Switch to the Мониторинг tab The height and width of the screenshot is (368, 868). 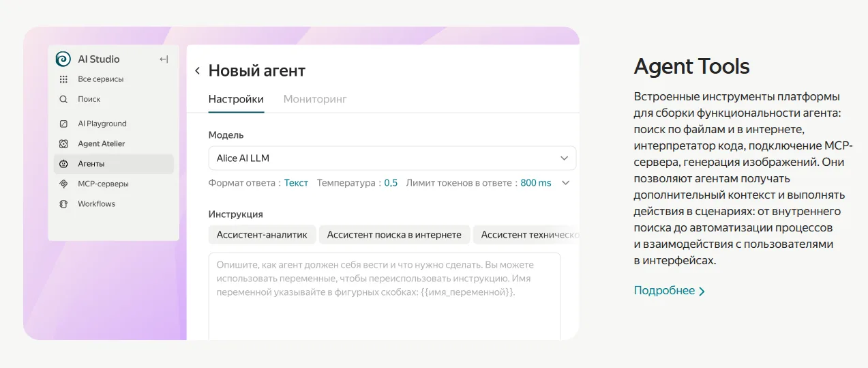point(315,99)
